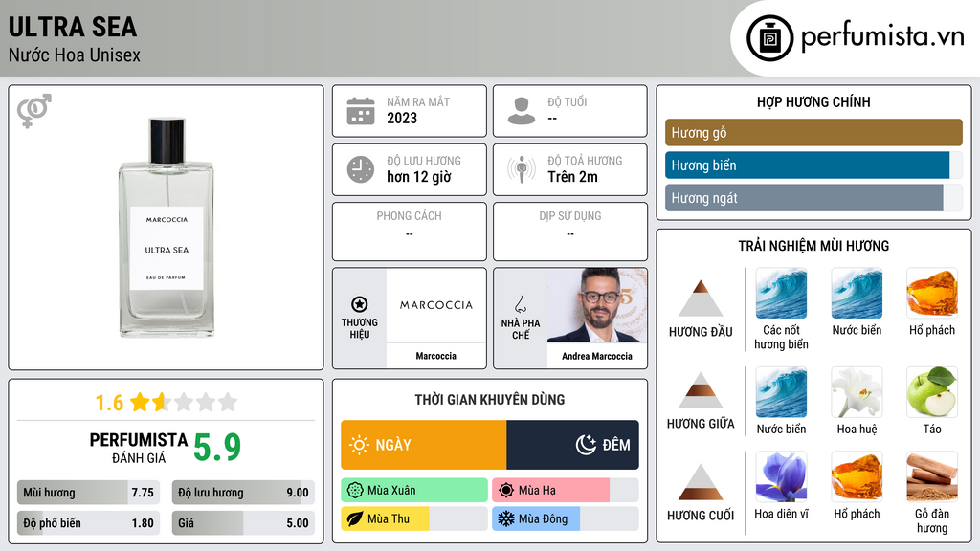Click the Độ lưu hương score bar

(243, 493)
